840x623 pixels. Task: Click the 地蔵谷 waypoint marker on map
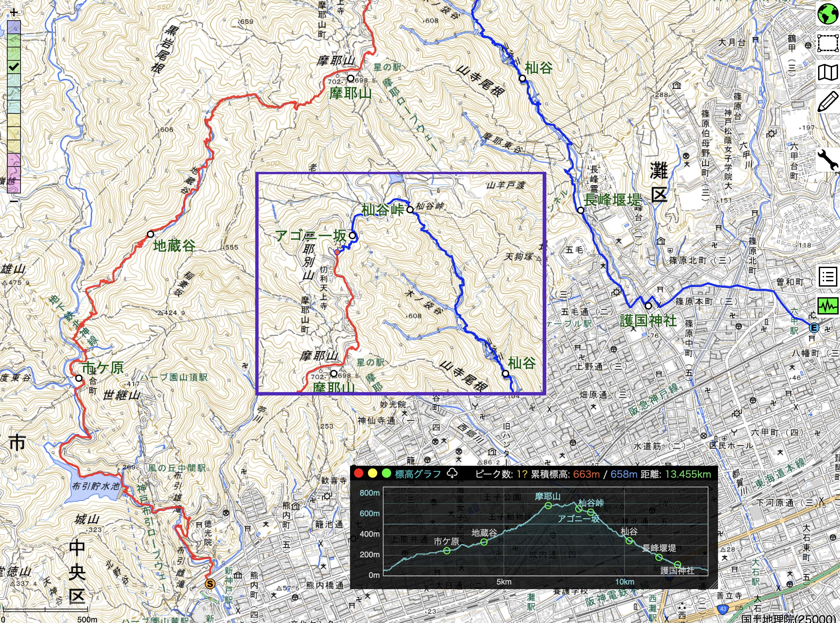point(150,234)
